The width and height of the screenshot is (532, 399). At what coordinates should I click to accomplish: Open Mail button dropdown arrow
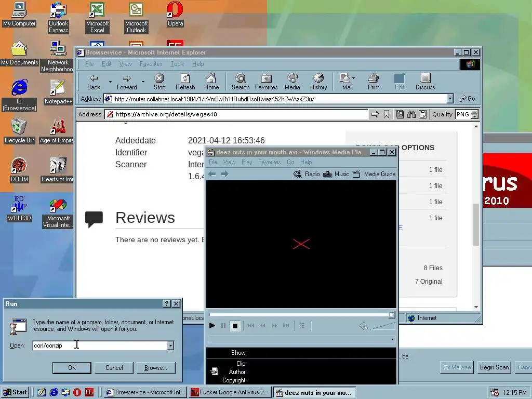point(353,79)
